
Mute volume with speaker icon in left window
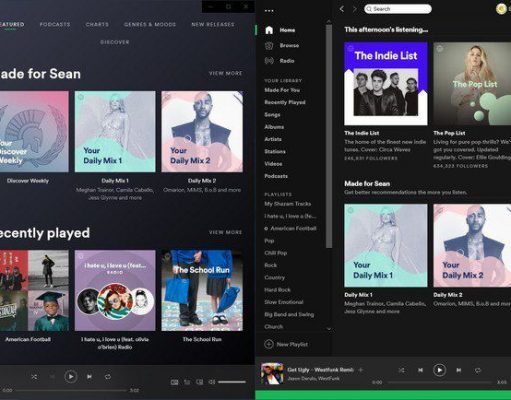pos(212,382)
